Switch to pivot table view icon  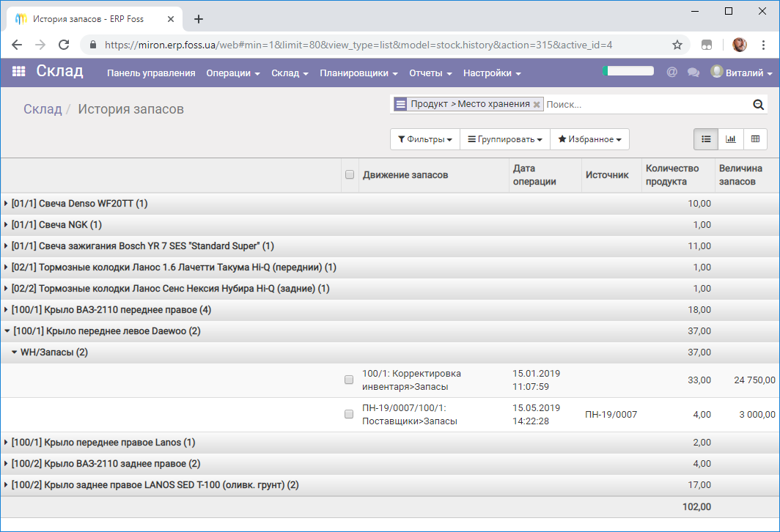(755, 139)
